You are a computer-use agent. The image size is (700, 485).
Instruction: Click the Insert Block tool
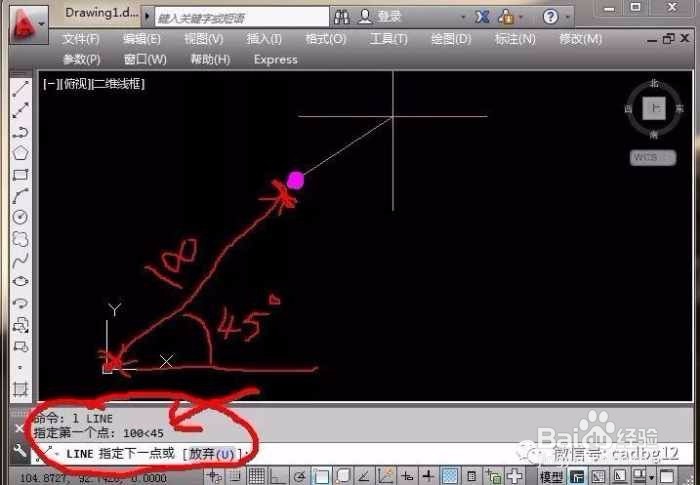point(21,325)
